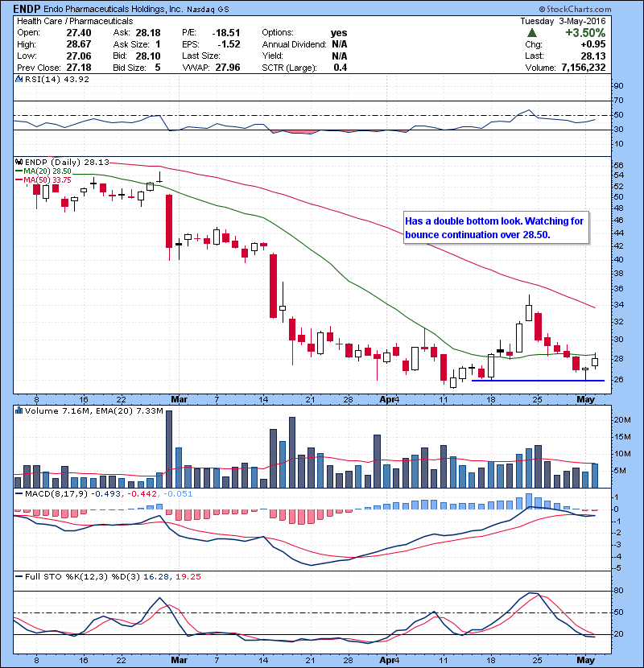Click the ENDP (Daily) 28.13 chart label
This screenshot has width=644, height=668.
point(67,162)
